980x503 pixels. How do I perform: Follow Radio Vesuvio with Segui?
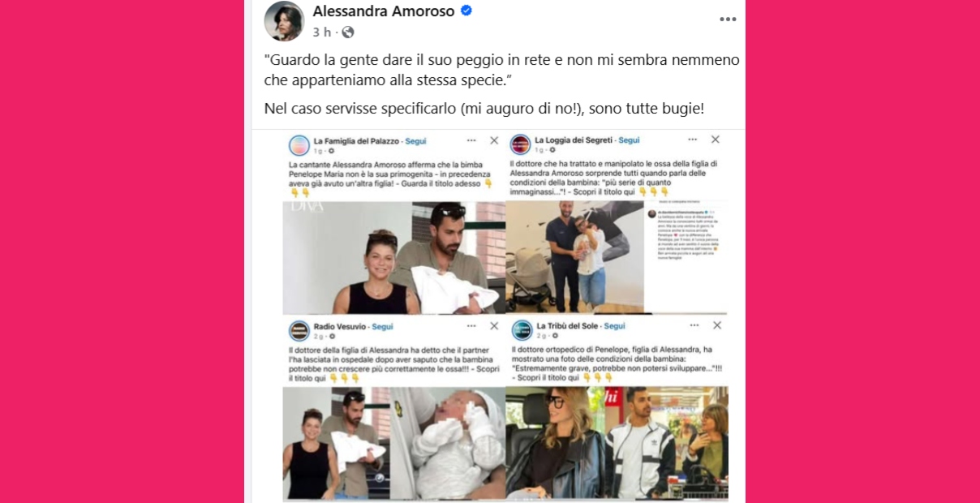pos(382,327)
